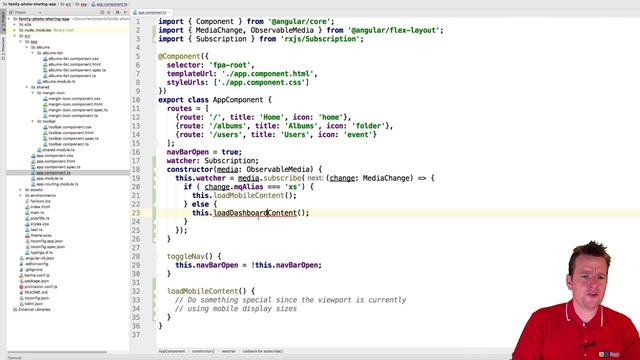Click the albums-list.component.html file icon
The height and width of the screenshot is (360, 640).
[x=45, y=64]
